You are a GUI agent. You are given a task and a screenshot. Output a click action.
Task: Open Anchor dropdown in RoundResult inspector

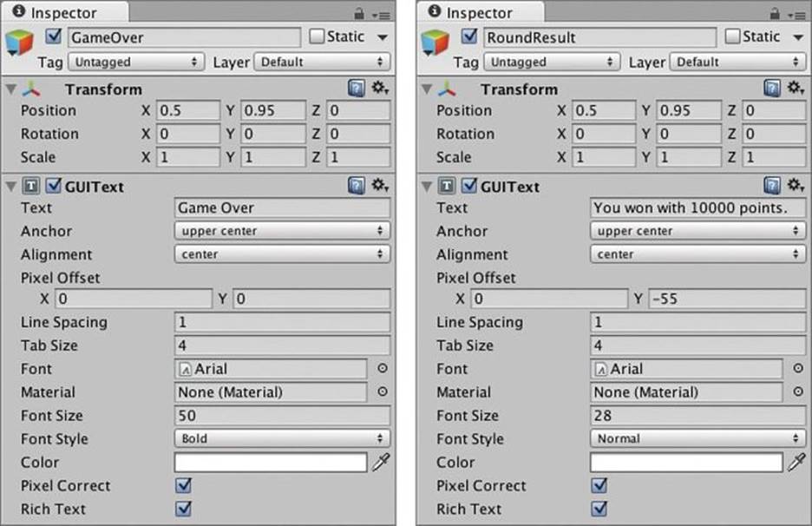point(697,231)
